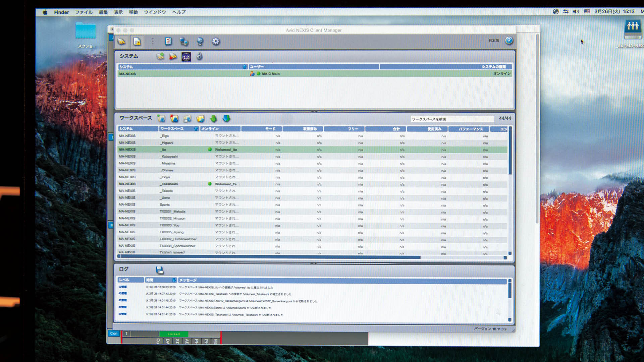
Task: Select the _Ito workspace row
Action: (x=312, y=149)
